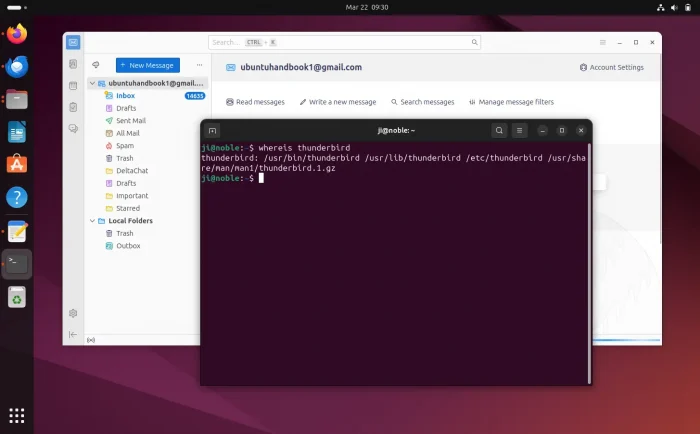This screenshot has width=700, height=434.
Task: Open the Chat space icon
Action: [73, 128]
